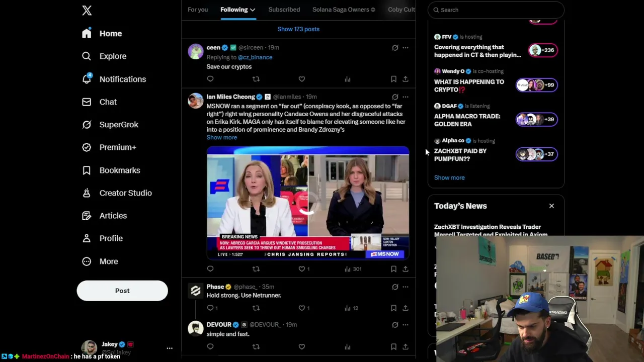Reply to ceen's post

(210, 79)
